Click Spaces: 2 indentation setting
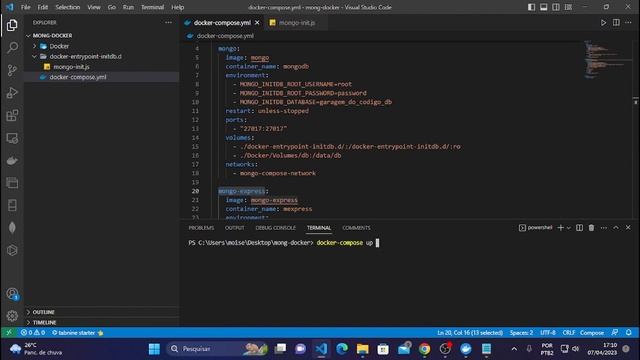The width and height of the screenshot is (640, 360). click(521, 333)
